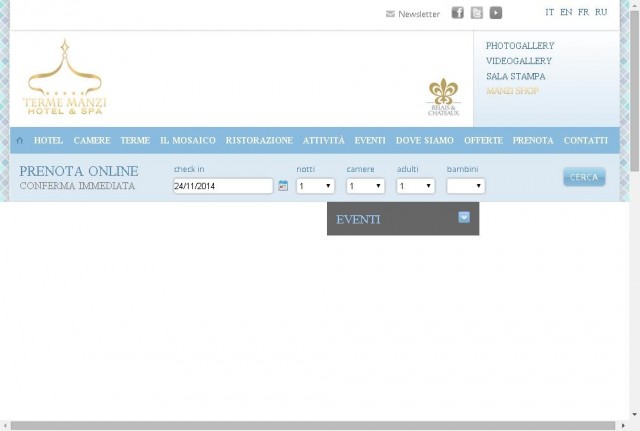Click the Terme Manzi Hotel & Spa logo
This screenshot has height=431, width=640.
tap(64, 78)
